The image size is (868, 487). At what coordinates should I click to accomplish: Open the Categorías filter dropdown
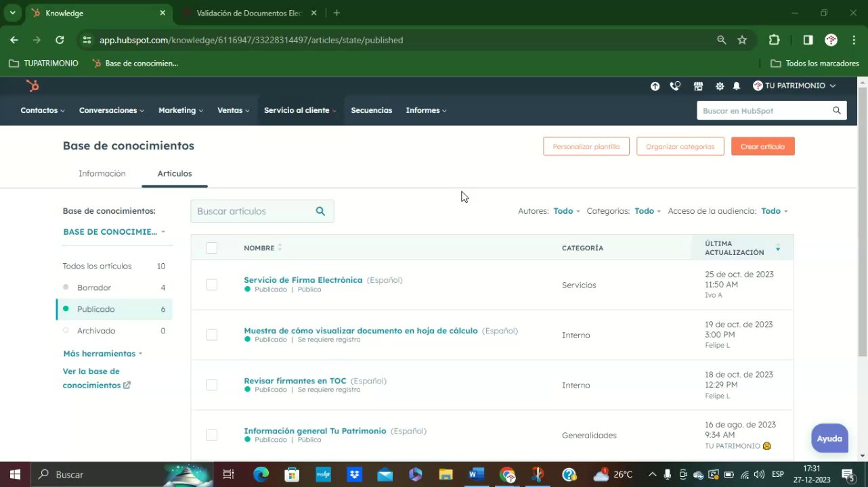click(647, 211)
